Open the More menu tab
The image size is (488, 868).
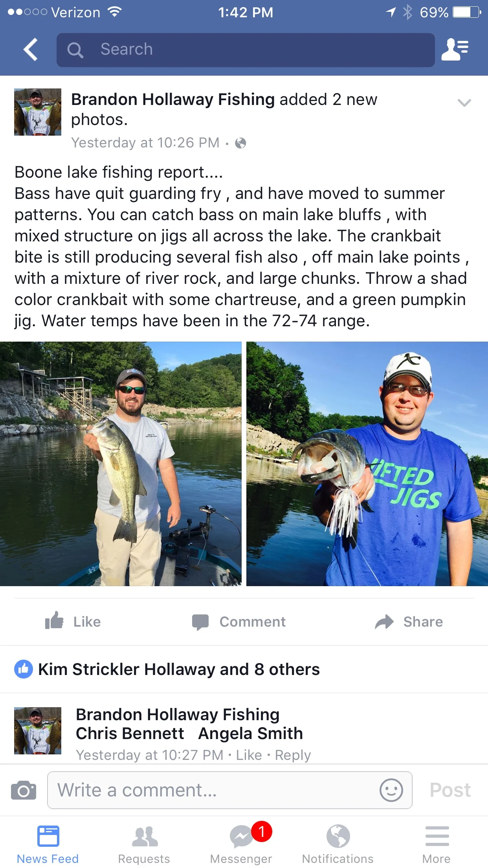(437, 844)
